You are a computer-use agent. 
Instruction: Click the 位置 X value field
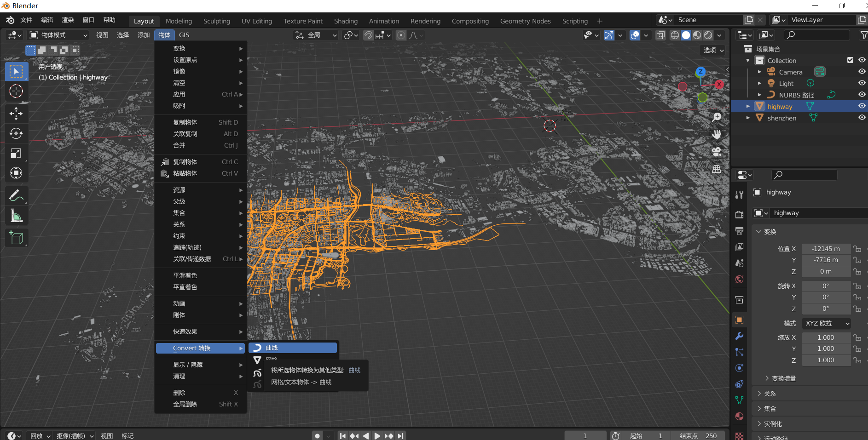826,249
